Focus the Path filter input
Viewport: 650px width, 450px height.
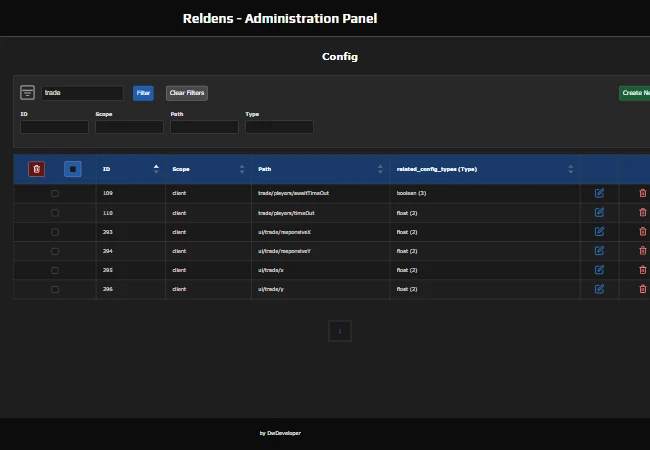click(x=204, y=127)
